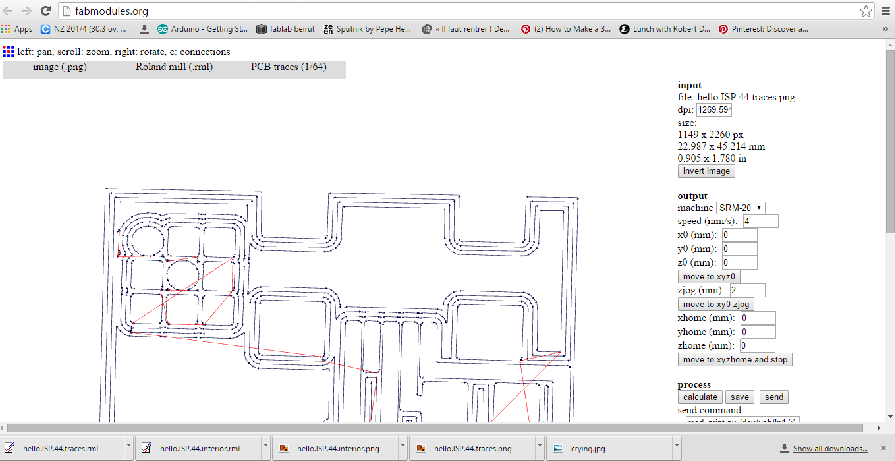Click the send command input field
Screen dimensions: 895x461
tap(742, 420)
